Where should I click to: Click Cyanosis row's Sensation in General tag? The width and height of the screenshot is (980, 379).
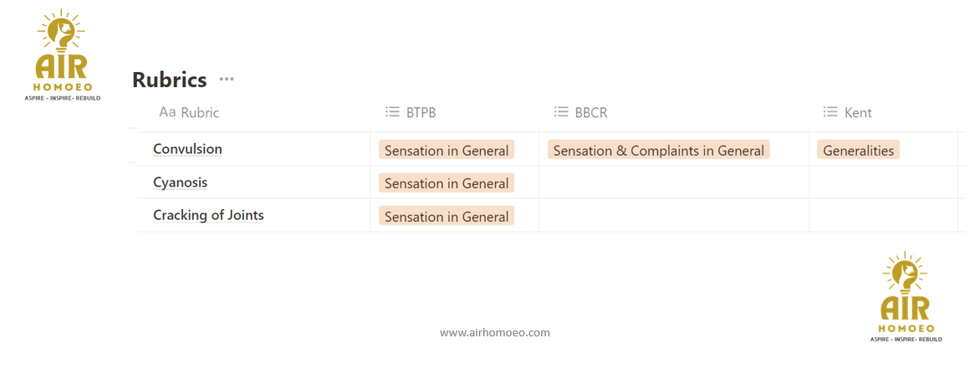coord(446,183)
